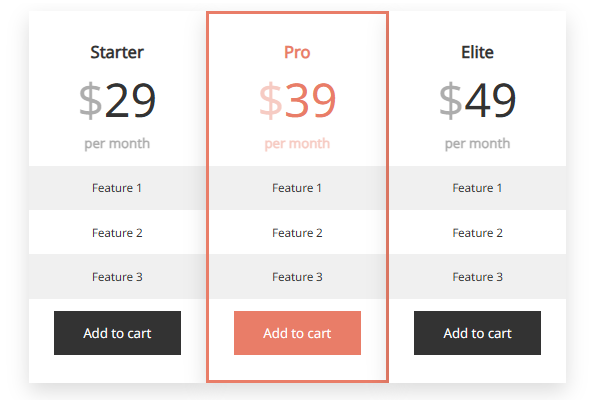
Task: Click Feature 1 in Starter column
Action: point(117,188)
